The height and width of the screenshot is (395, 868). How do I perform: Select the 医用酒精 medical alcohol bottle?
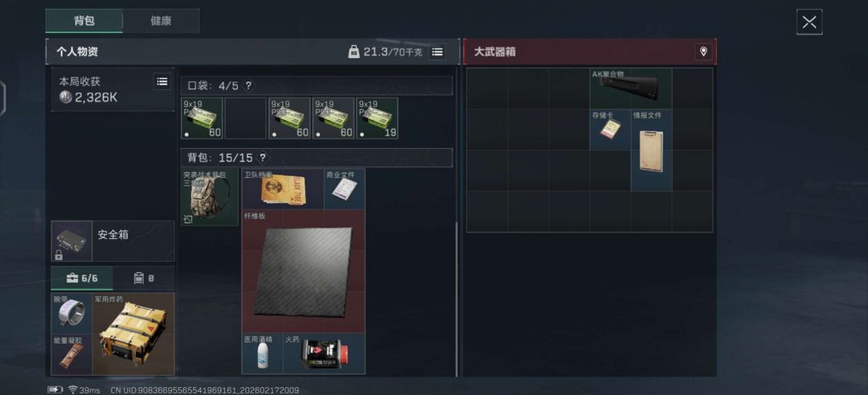coord(262,353)
